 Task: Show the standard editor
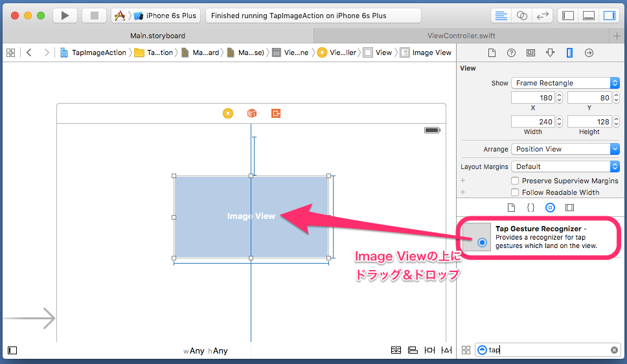501,16
